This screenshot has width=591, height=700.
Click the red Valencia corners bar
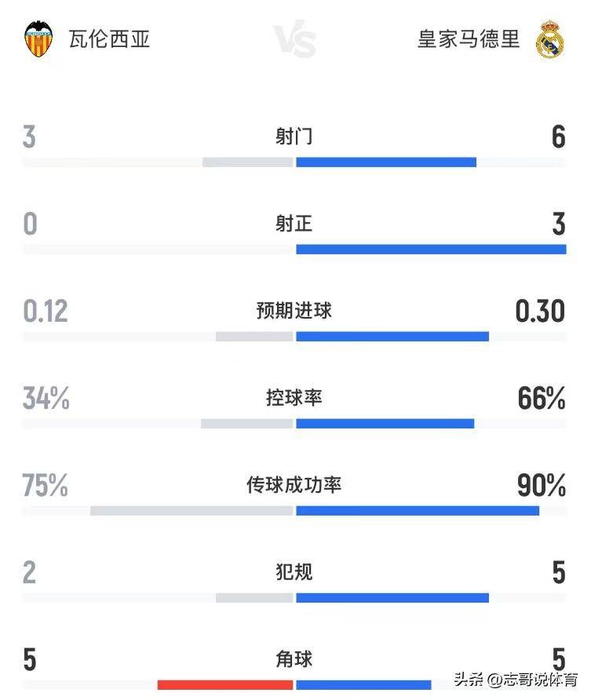click(x=225, y=685)
